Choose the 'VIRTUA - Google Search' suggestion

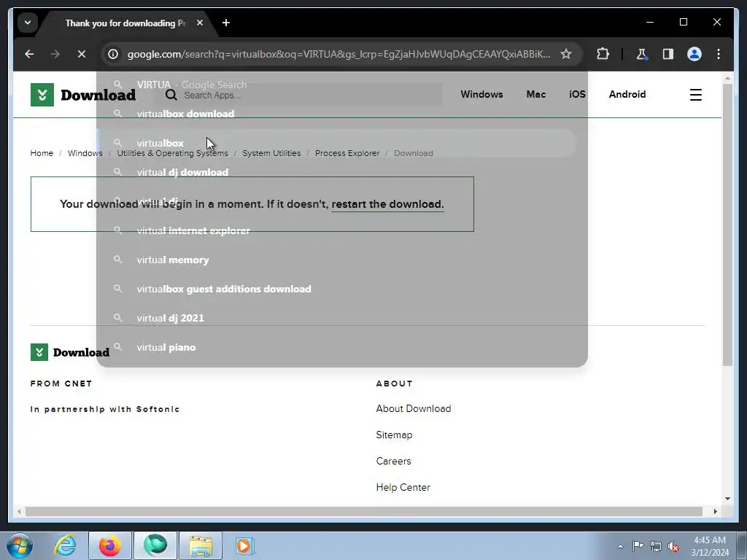coord(336,85)
